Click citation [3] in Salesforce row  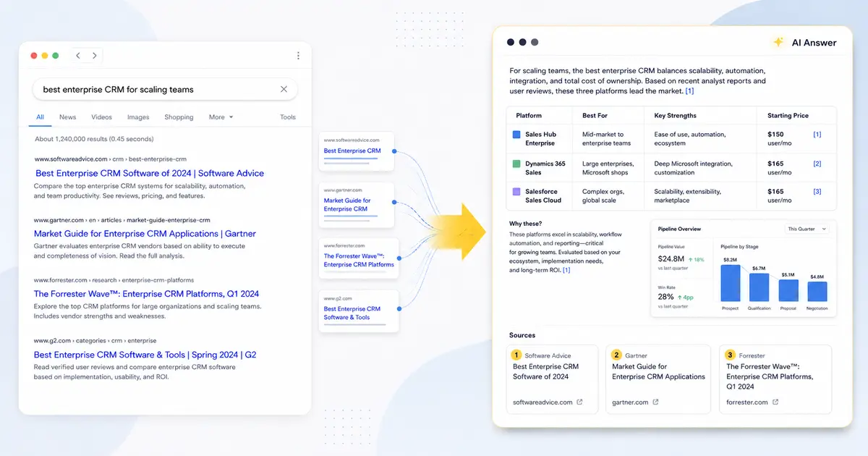click(x=817, y=192)
